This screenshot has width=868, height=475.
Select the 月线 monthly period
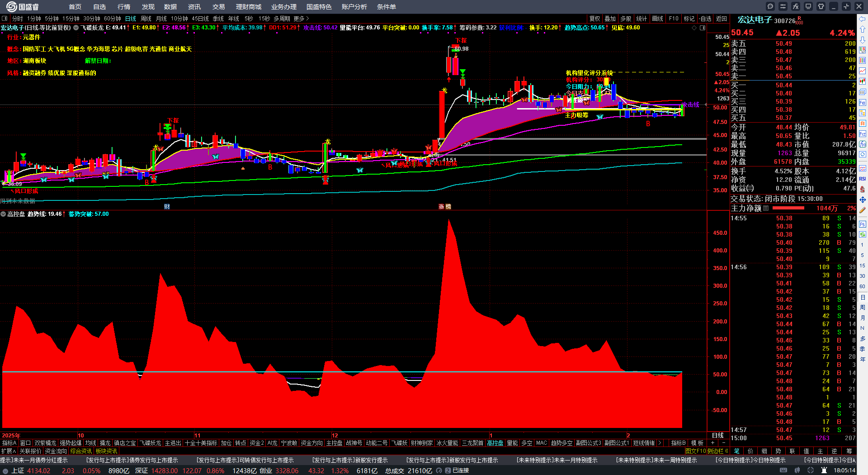161,19
